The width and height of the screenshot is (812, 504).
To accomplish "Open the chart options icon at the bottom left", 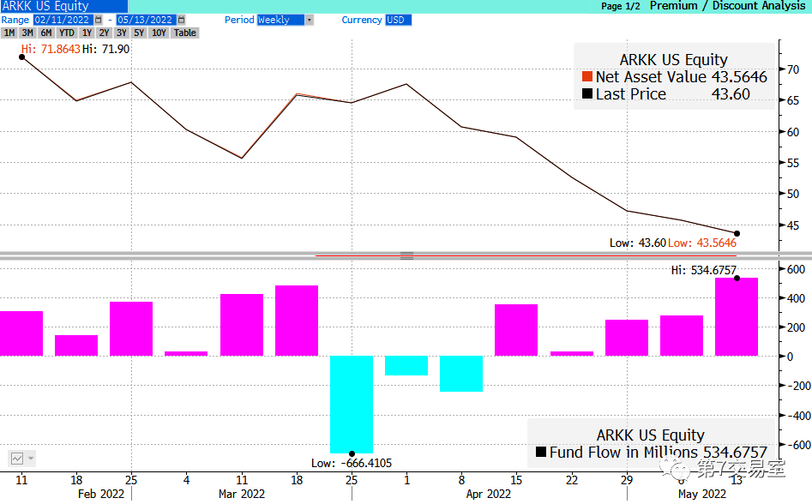I will pos(17,459).
